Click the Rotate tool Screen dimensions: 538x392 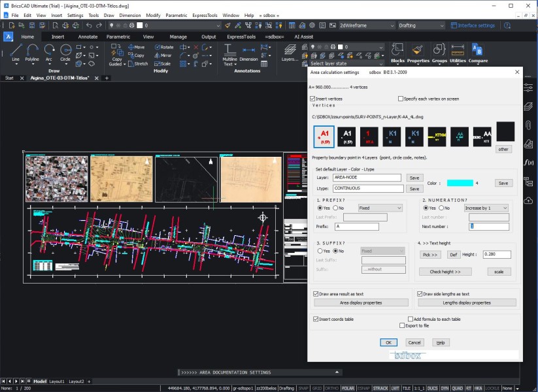(x=164, y=47)
